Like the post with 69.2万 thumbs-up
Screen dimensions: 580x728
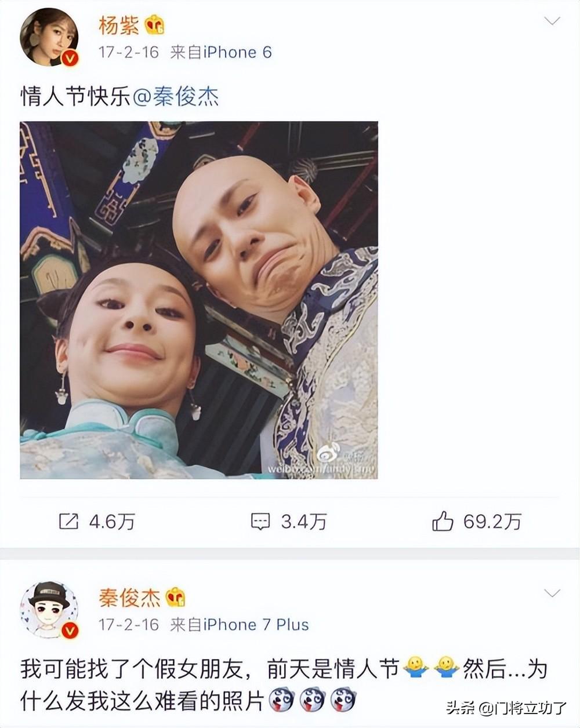(x=443, y=521)
